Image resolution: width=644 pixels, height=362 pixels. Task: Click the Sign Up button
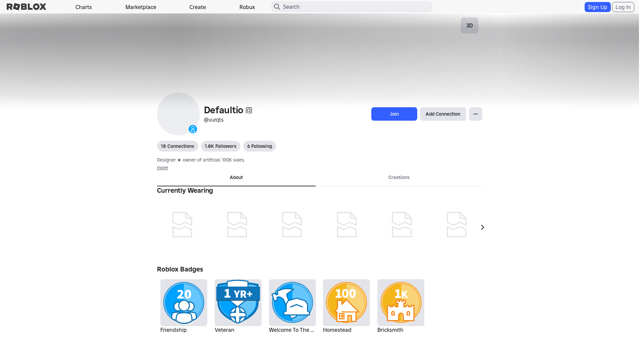click(597, 7)
